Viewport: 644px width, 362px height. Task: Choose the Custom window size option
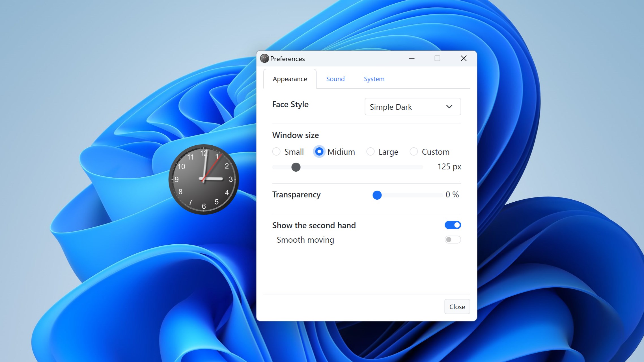click(x=414, y=152)
